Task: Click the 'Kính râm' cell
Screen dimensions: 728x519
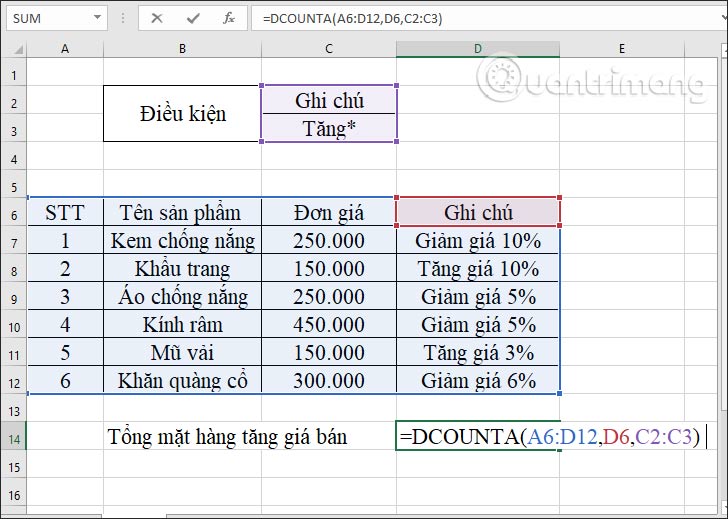Action: click(x=182, y=324)
